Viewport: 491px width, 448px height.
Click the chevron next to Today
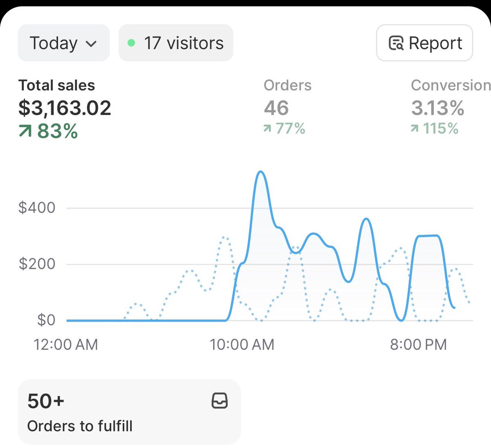click(92, 43)
